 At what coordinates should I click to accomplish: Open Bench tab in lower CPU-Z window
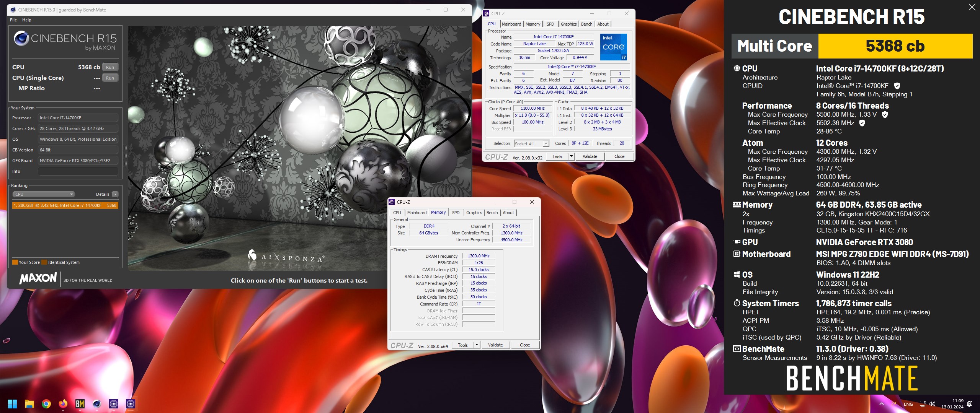[x=492, y=213]
